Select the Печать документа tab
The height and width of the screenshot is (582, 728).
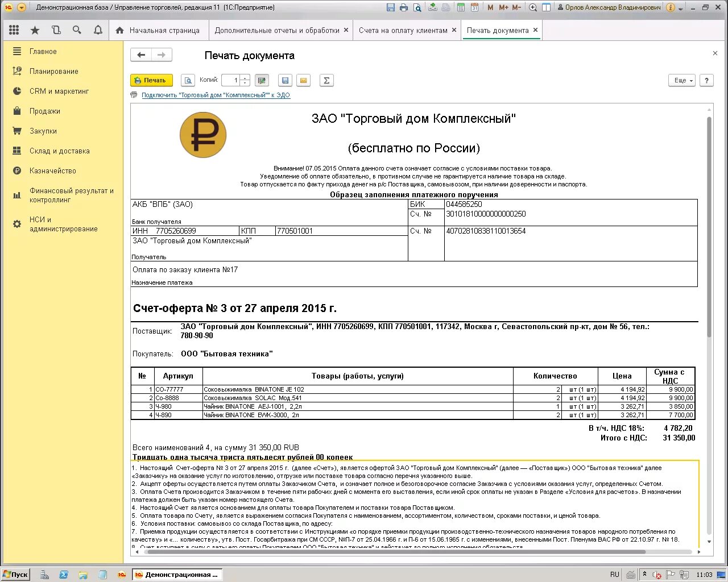point(498,30)
